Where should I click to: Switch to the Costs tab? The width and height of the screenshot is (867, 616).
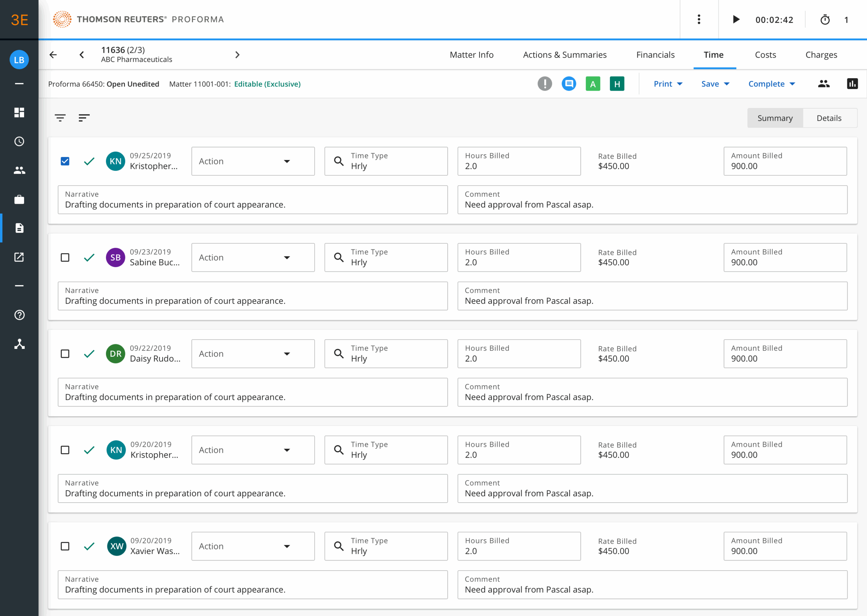pyautogui.click(x=765, y=55)
